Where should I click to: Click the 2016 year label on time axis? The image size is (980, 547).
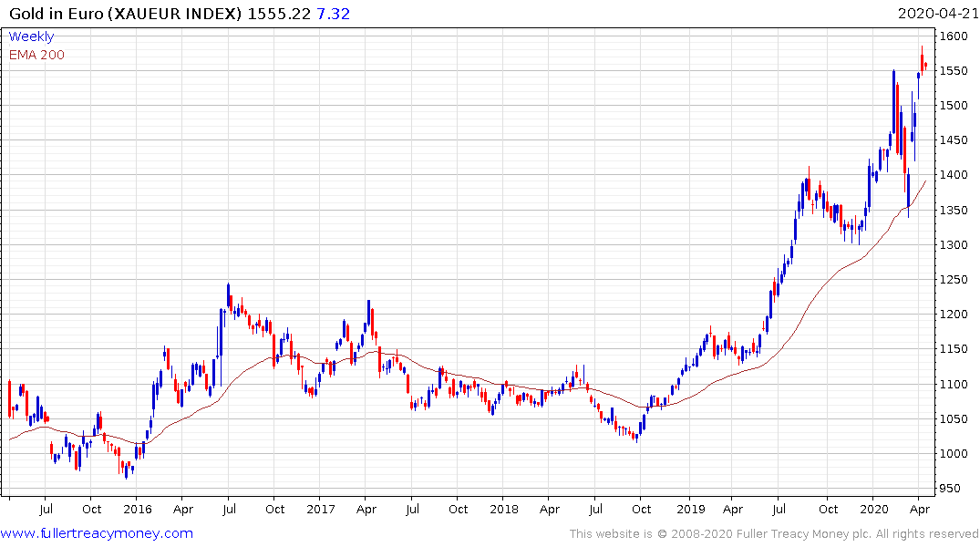point(138,509)
